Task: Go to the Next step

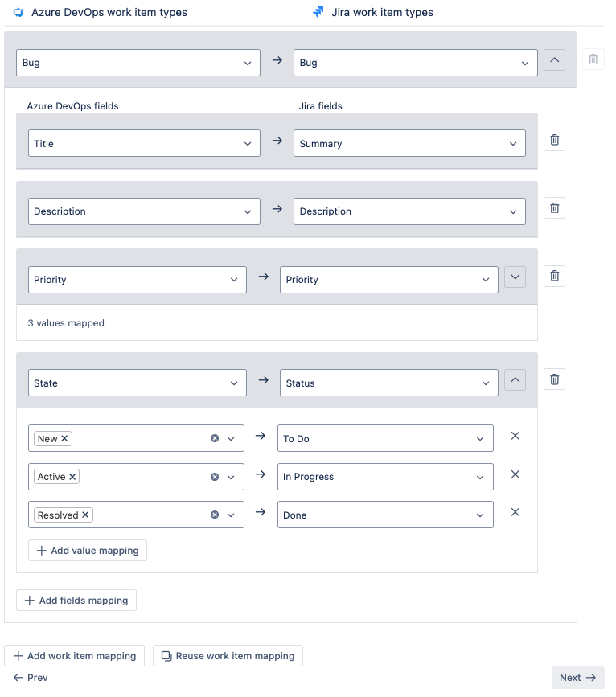Action: (577, 678)
